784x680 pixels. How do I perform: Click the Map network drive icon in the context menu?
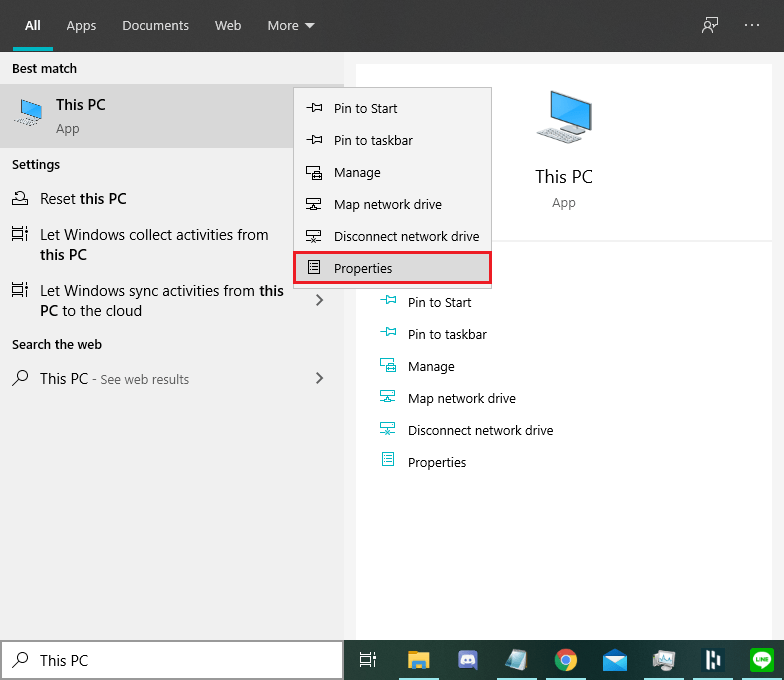pos(314,204)
